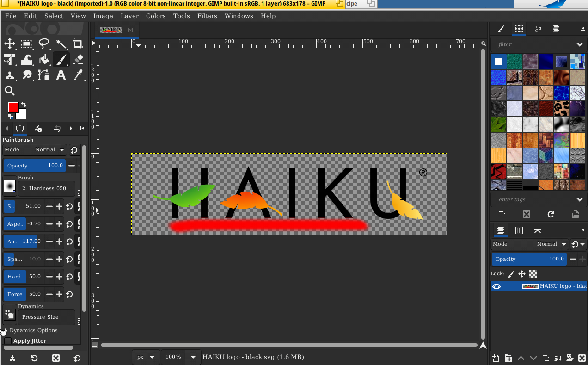Open the File menu
Screen dimensions: 588x365
pyautogui.click(x=11, y=16)
